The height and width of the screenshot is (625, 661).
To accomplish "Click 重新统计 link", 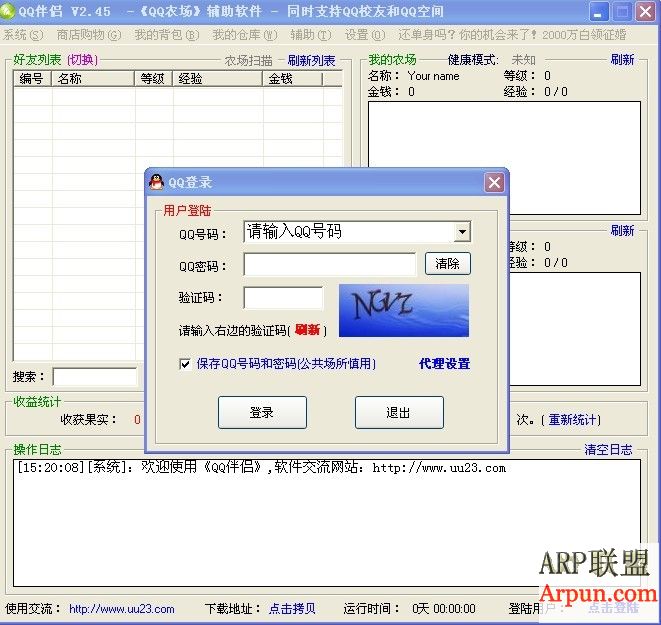I will 572,420.
